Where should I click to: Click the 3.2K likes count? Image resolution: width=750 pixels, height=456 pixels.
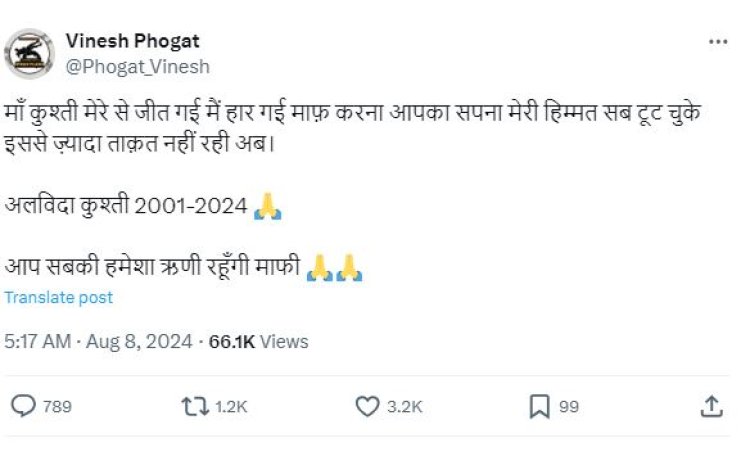click(404, 407)
